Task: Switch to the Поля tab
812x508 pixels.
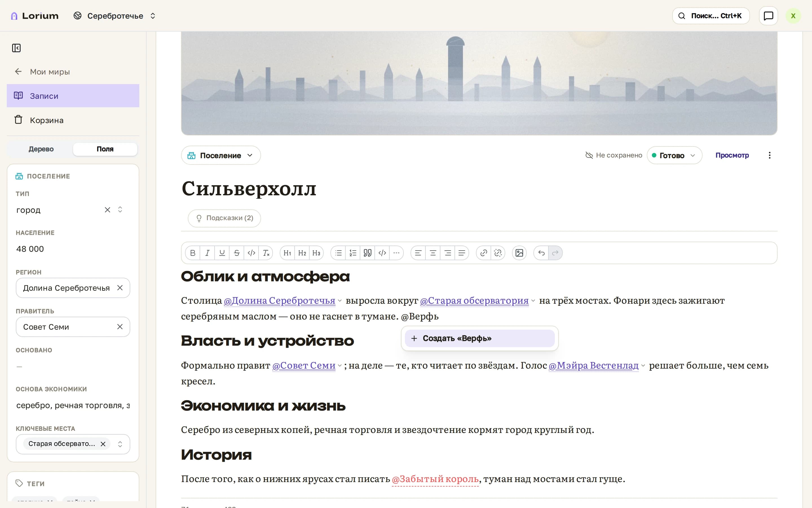Action: (105, 149)
